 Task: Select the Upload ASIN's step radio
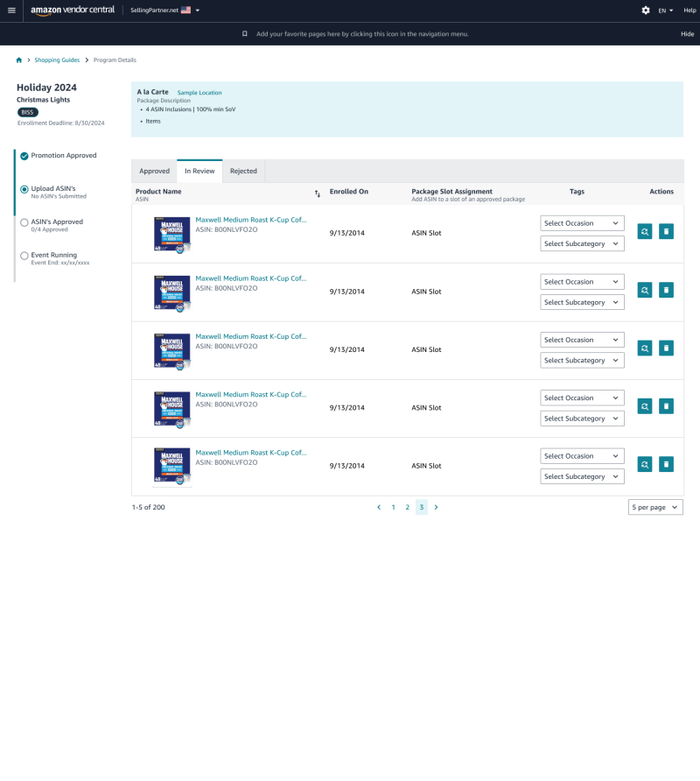[x=24, y=189]
